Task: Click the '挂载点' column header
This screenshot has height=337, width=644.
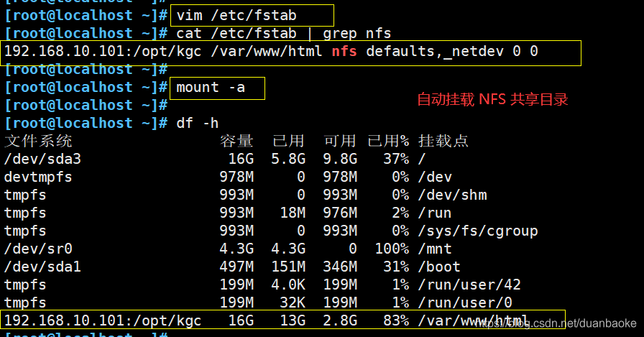Action: [443, 142]
